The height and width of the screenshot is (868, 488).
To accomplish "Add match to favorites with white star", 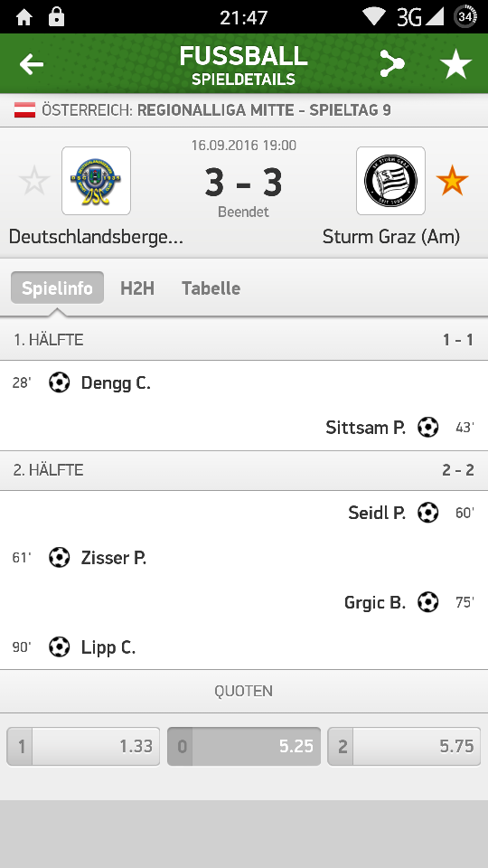I will pos(455,64).
